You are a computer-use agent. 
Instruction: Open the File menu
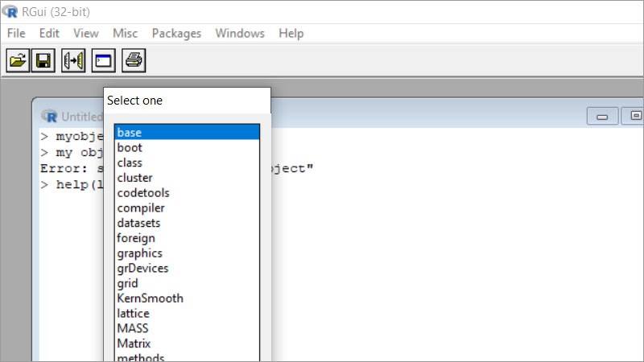(x=16, y=33)
